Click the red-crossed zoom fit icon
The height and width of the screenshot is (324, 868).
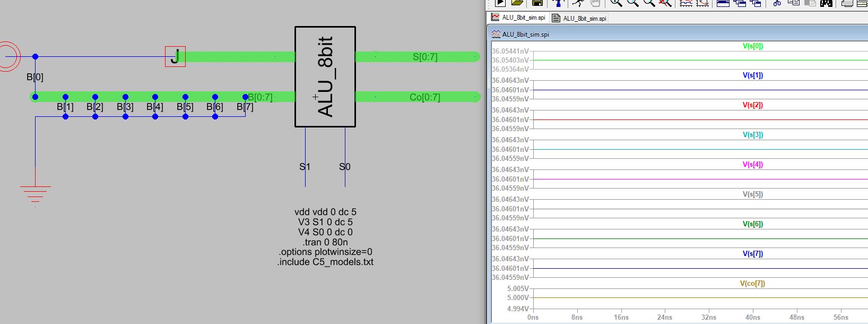tap(665, 3)
